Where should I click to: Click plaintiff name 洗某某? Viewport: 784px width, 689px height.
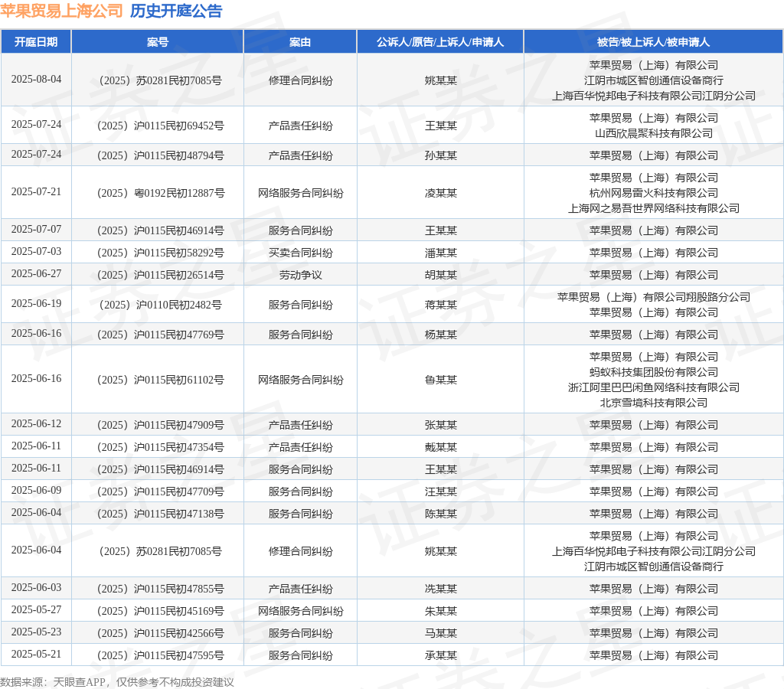coord(440,589)
